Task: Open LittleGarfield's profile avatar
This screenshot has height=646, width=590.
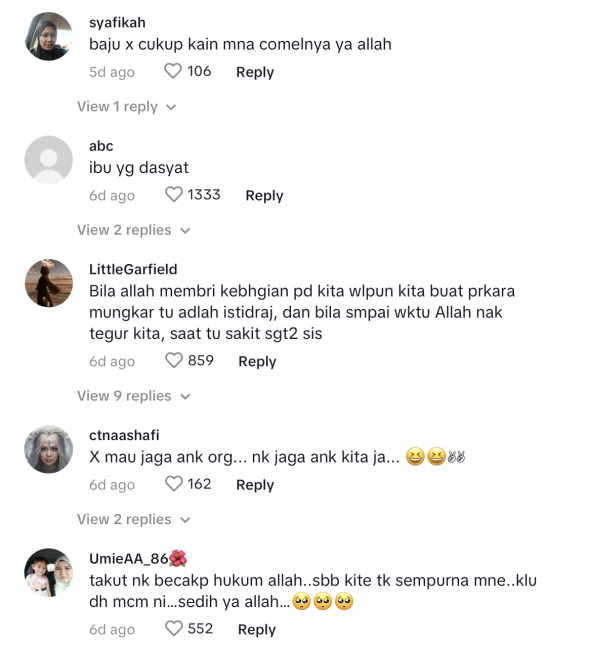Action: click(x=49, y=283)
